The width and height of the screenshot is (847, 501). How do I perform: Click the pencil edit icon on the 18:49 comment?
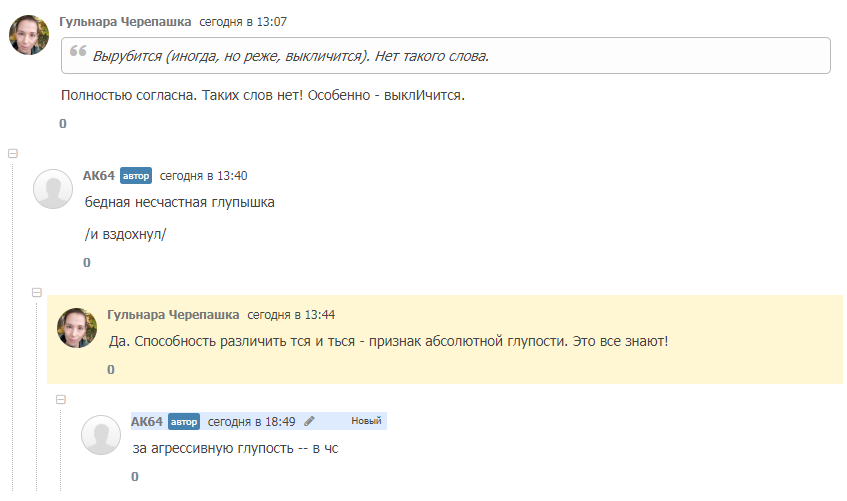click(310, 421)
